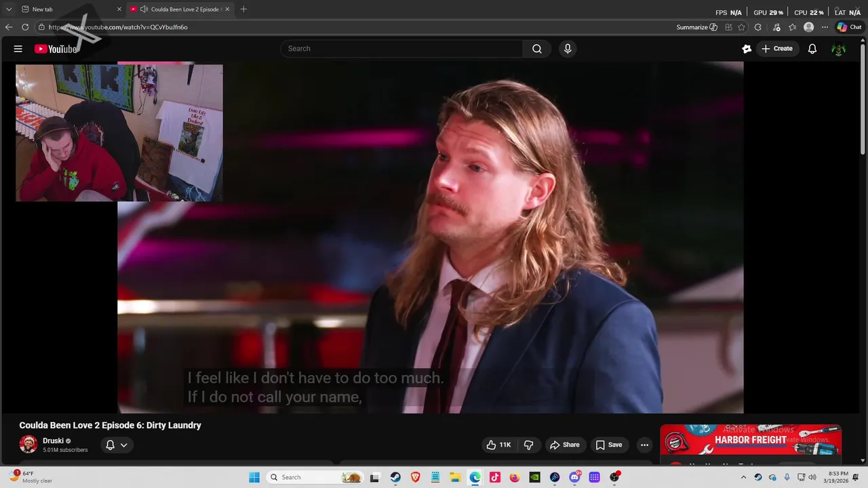
Task: Open YouTube notifications bell
Action: 812,49
